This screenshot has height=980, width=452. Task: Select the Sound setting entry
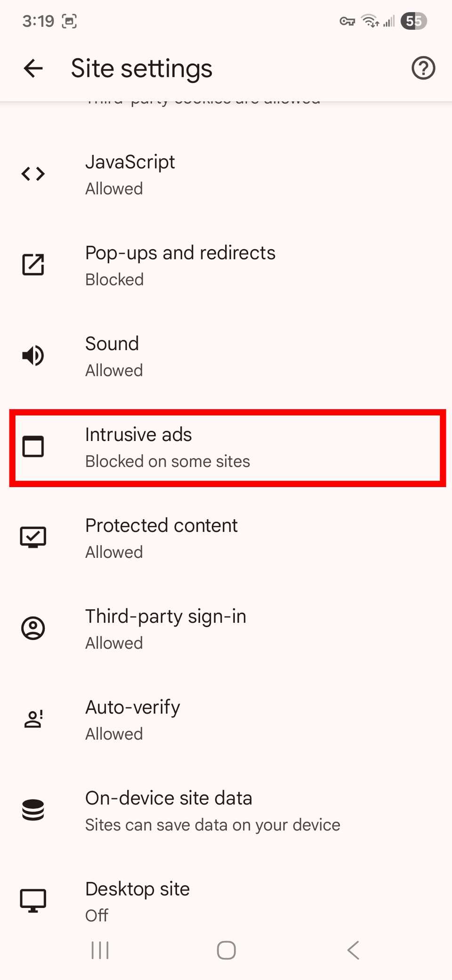pos(226,357)
